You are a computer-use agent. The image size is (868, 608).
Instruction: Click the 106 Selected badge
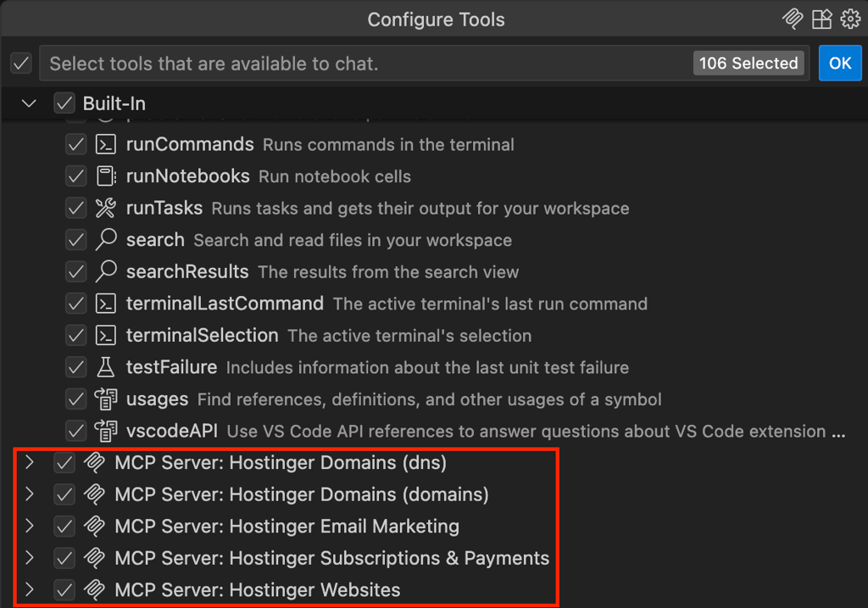(x=748, y=63)
